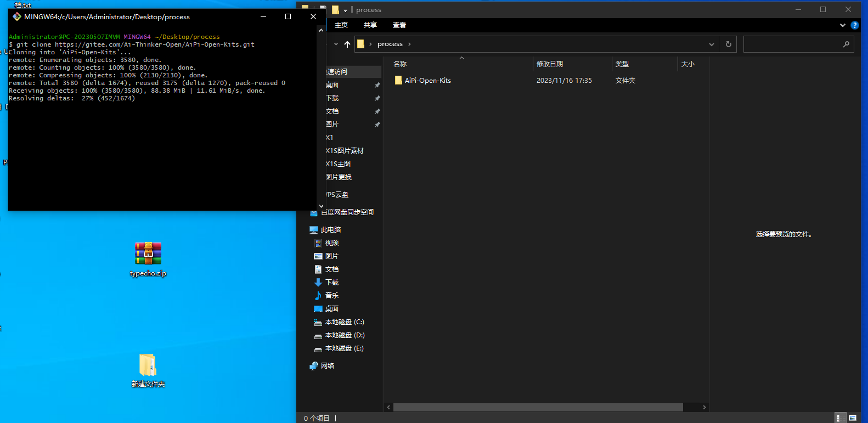Open X1S图片素材 in quick access
Screen dimensions: 868x423
tap(345, 151)
